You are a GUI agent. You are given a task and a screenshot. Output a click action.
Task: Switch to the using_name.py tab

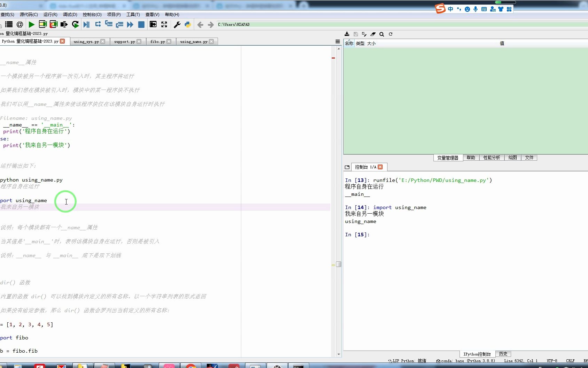(x=194, y=41)
